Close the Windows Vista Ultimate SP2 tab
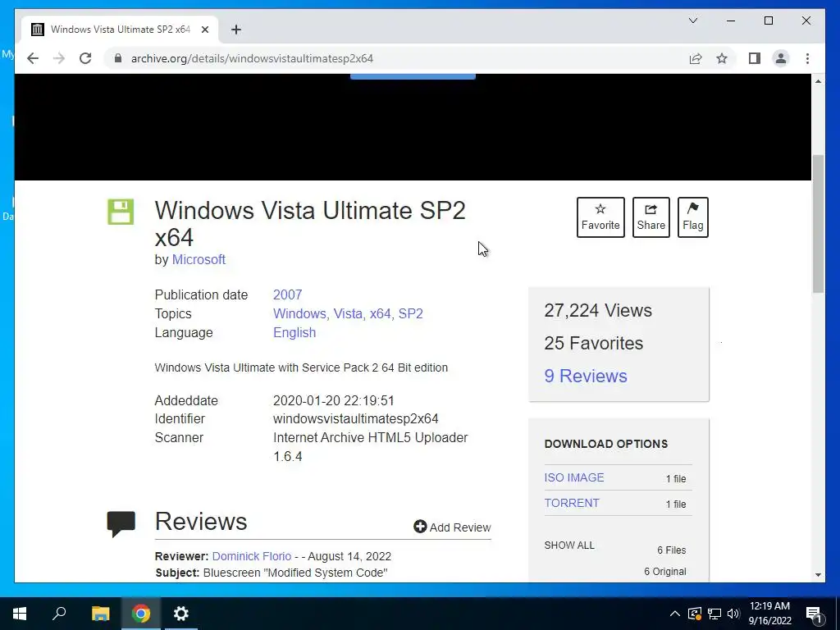Image resolution: width=840 pixels, height=630 pixels. coord(204,30)
